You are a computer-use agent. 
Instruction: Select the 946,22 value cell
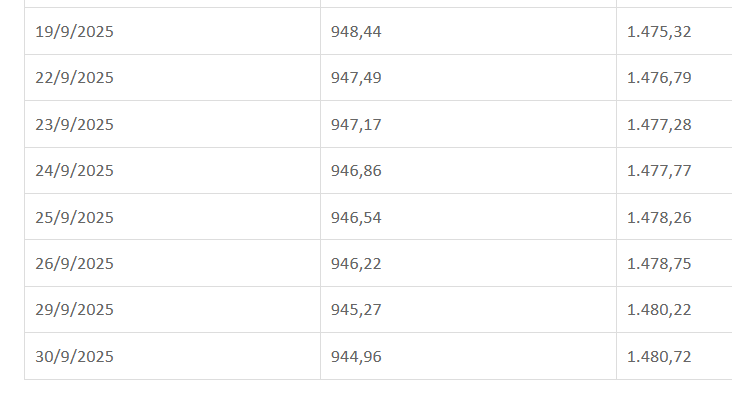468,263
